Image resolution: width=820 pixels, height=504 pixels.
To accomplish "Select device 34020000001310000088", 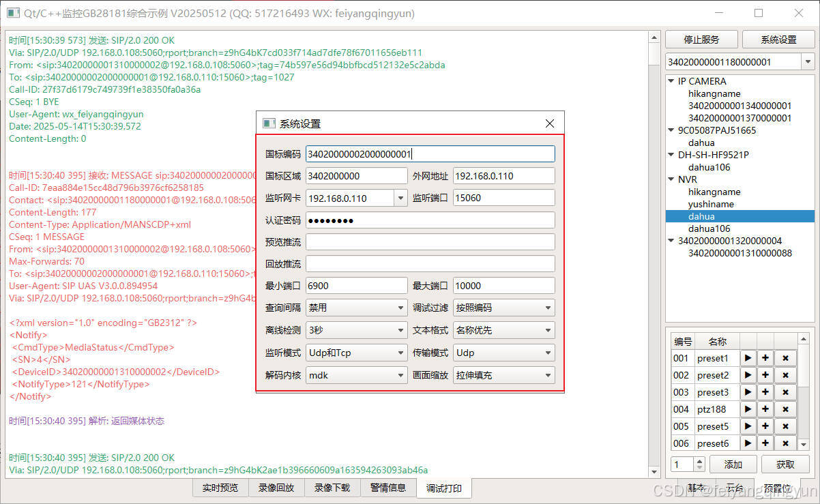I will tap(740, 253).
